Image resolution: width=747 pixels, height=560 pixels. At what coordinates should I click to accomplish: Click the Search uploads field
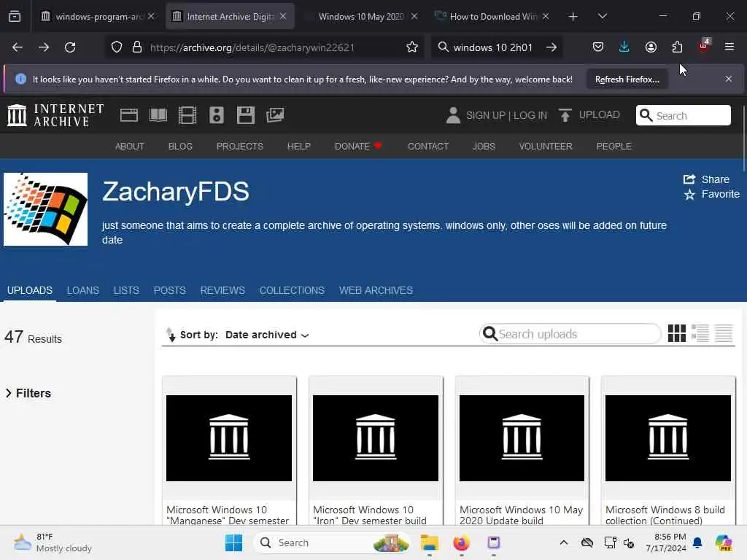(x=570, y=334)
